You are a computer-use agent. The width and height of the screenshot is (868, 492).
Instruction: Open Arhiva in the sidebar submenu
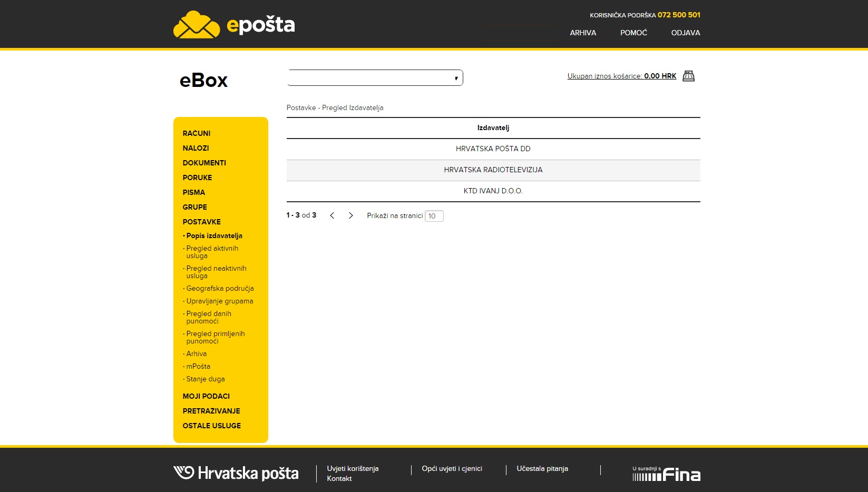[196, 353]
